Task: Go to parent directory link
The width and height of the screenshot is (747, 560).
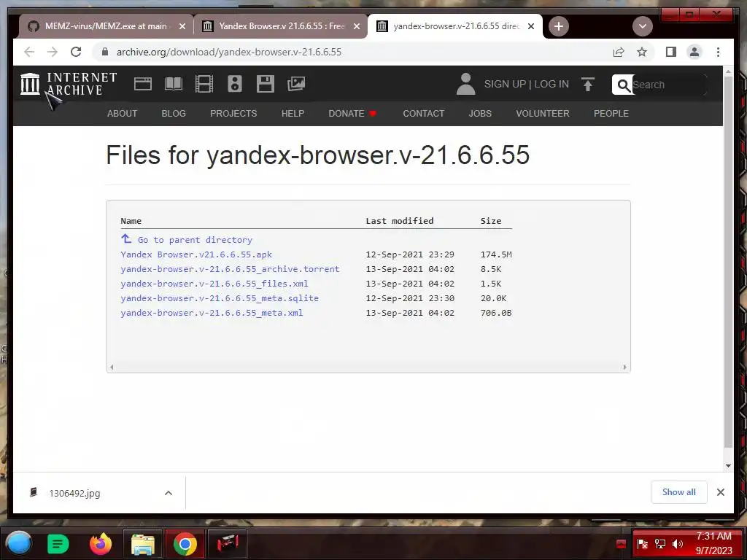Action: (x=187, y=239)
